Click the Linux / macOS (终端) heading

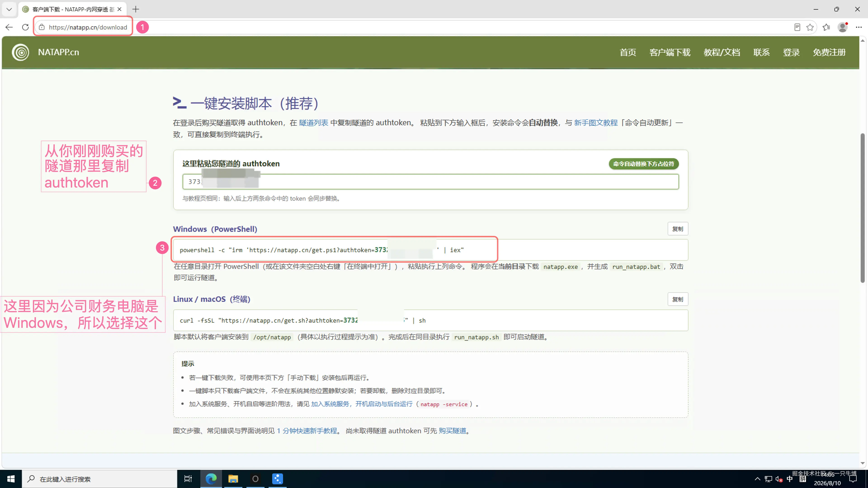(212, 299)
